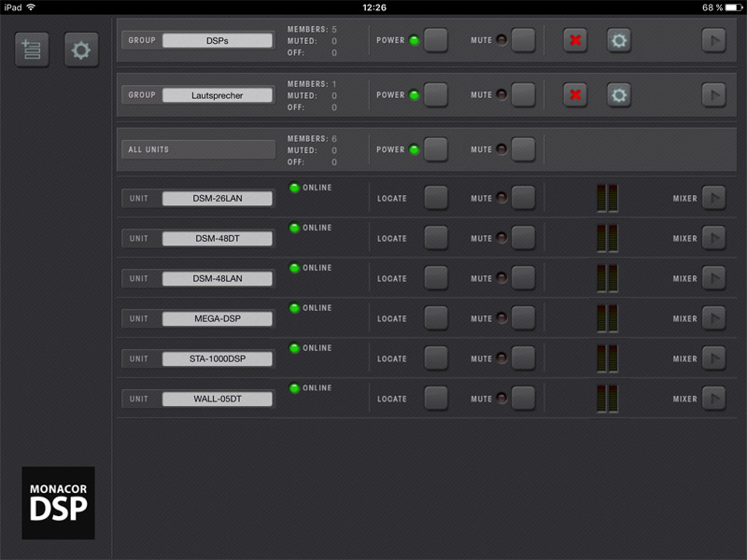Toggle power for the DSPs group
Viewport: 747px width, 560px height.
point(436,40)
